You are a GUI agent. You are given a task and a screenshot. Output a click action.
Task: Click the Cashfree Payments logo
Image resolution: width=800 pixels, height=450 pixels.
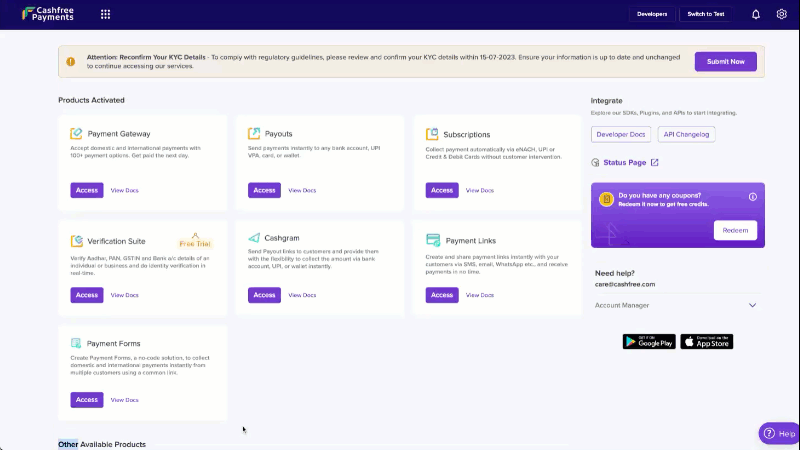(x=48, y=14)
